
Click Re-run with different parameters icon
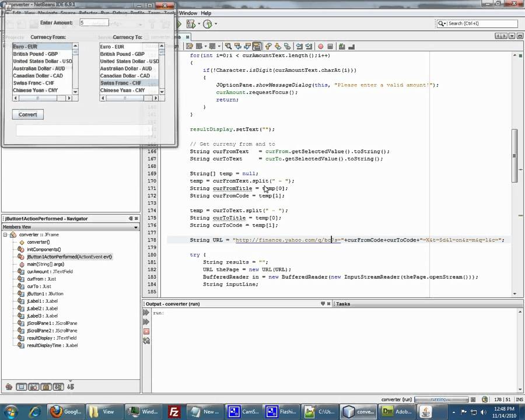tap(146, 322)
